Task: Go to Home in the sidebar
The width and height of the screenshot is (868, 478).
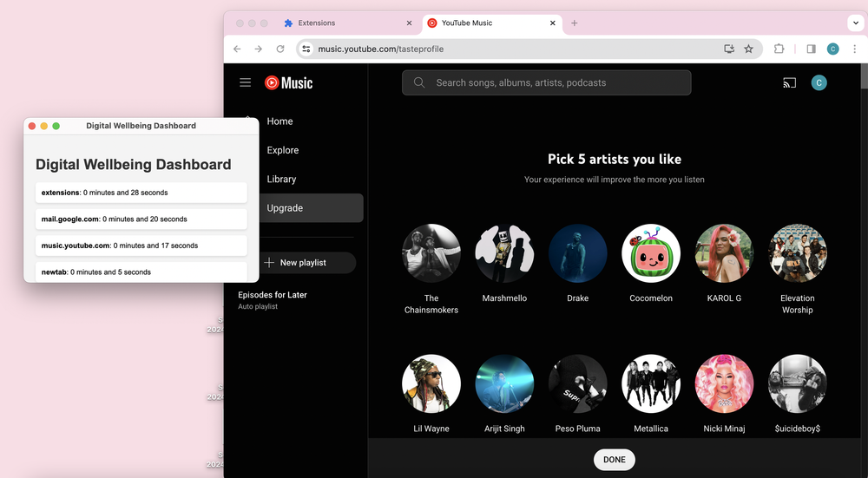Action: coord(279,121)
